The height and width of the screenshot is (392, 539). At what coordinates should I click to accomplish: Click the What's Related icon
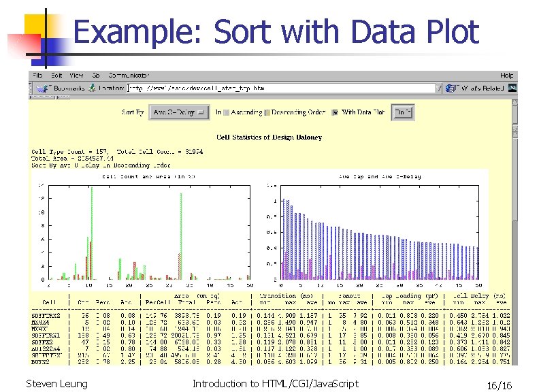tap(451, 88)
